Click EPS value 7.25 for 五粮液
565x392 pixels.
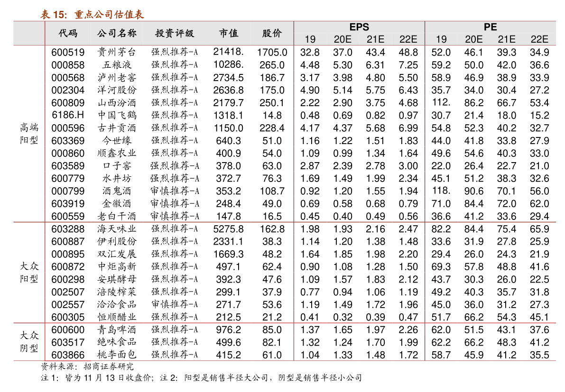coord(408,65)
